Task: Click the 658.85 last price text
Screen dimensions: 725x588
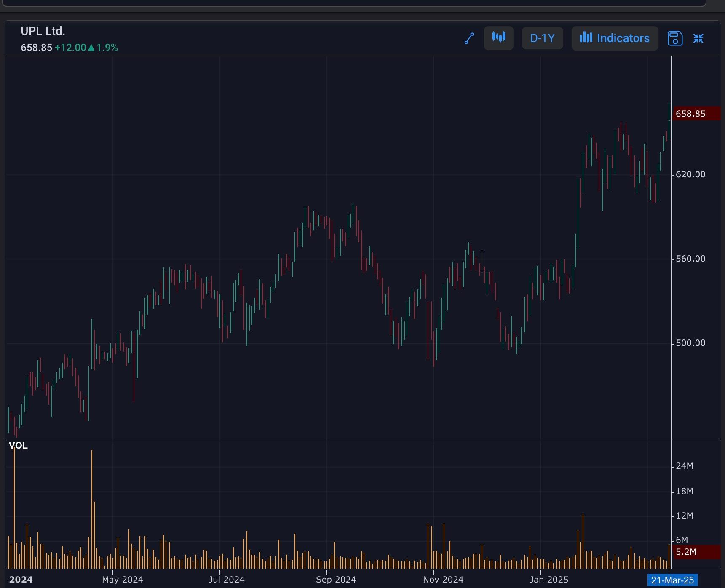Action: click(x=37, y=48)
